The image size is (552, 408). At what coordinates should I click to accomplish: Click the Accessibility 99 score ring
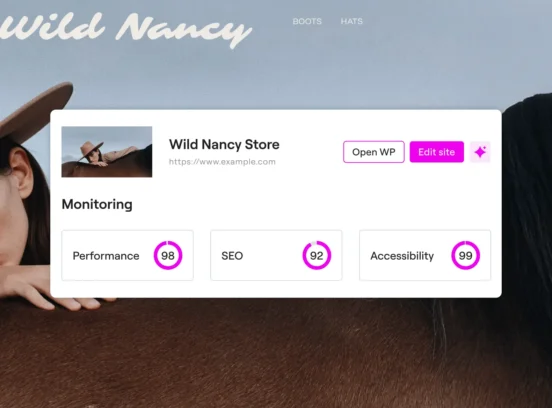465,255
